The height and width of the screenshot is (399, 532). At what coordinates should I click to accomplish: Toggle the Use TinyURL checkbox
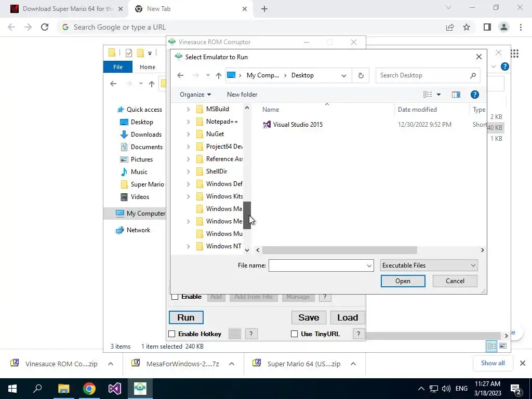tap(294, 334)
